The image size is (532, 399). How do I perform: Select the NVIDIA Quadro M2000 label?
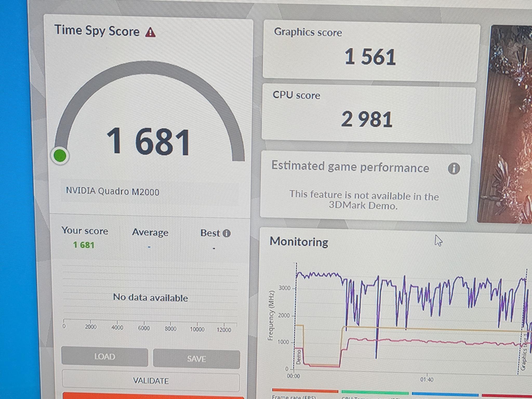[x=112, y=191]
